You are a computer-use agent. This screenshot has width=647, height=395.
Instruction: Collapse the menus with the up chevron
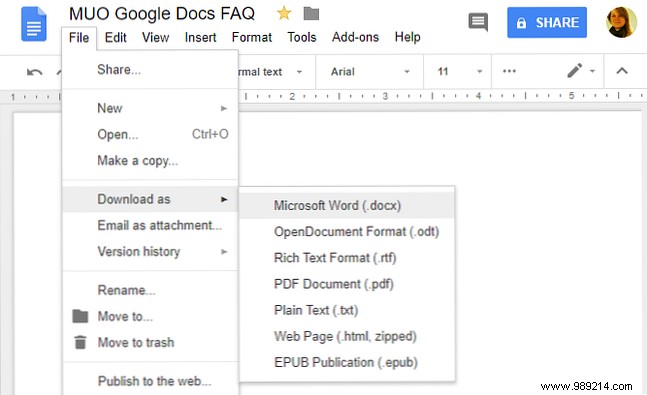click(622, 71)
